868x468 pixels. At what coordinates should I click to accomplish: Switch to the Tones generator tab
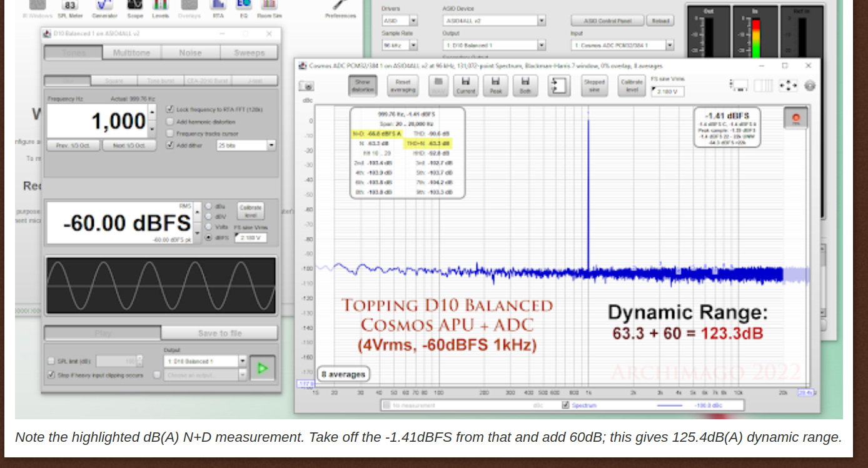click(x=73, y=52)
